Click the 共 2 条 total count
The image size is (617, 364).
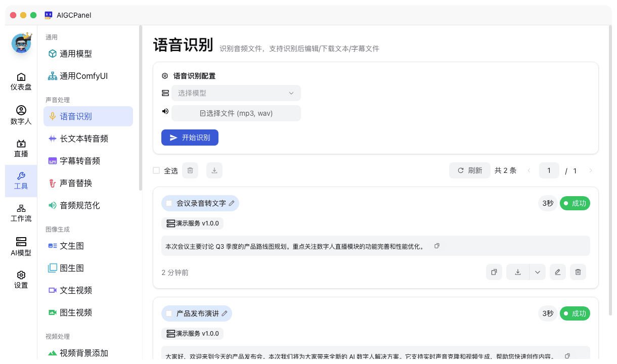505,170
